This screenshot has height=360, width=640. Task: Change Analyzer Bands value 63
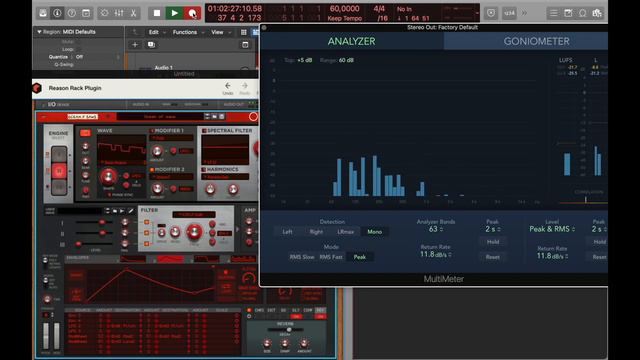click(436, 229)
